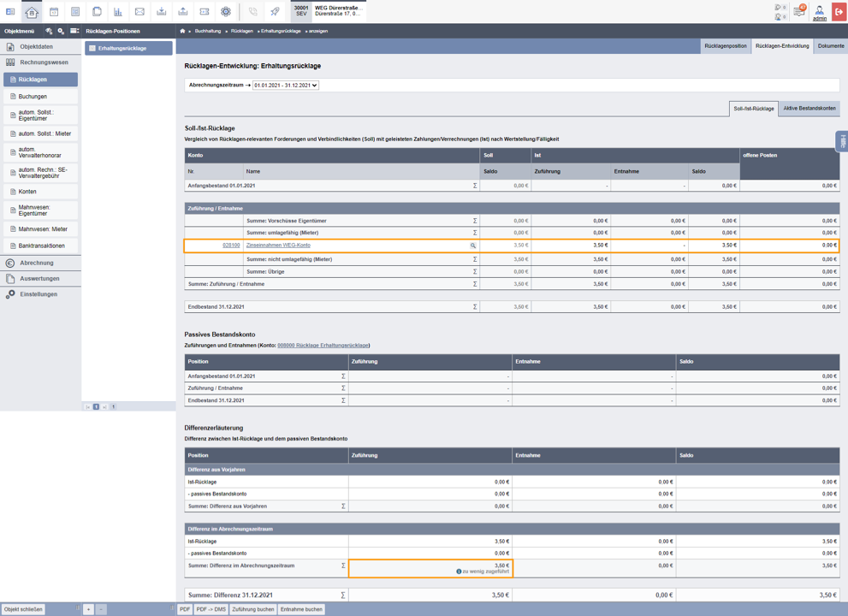
Task: Select Erhaltungsrücklage in Rücklagen-Positionen list
Action: coord(128,48)
